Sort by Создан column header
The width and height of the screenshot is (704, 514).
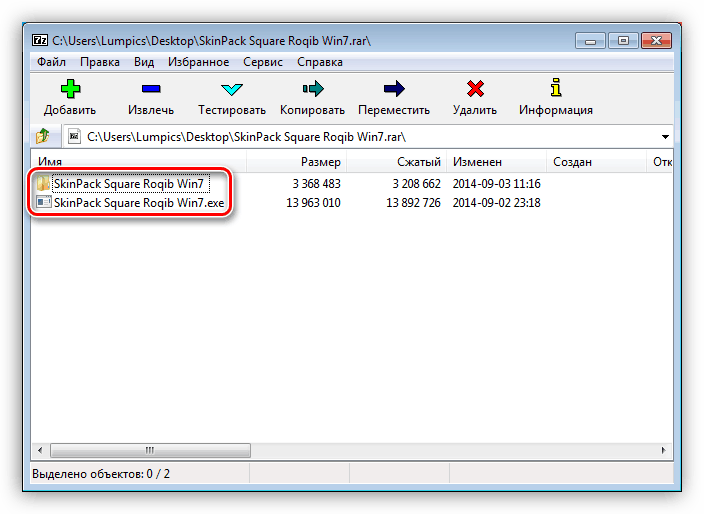coord(597,162)
